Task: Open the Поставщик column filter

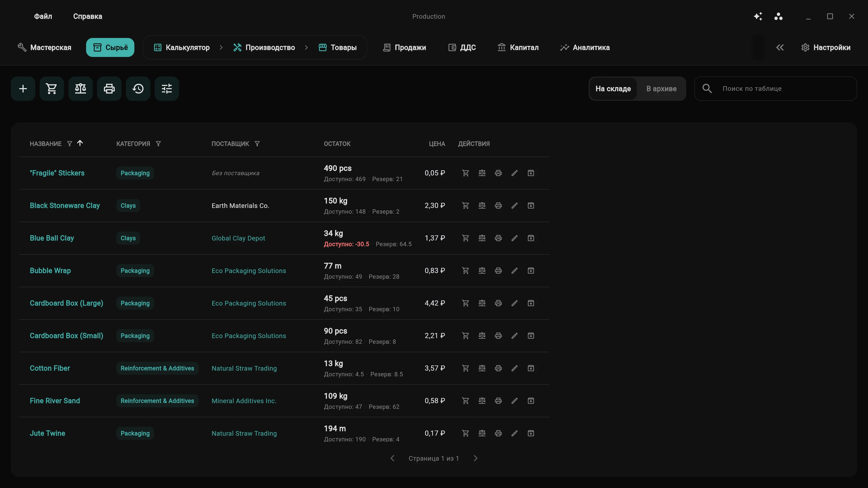Action: click(257, 144)
